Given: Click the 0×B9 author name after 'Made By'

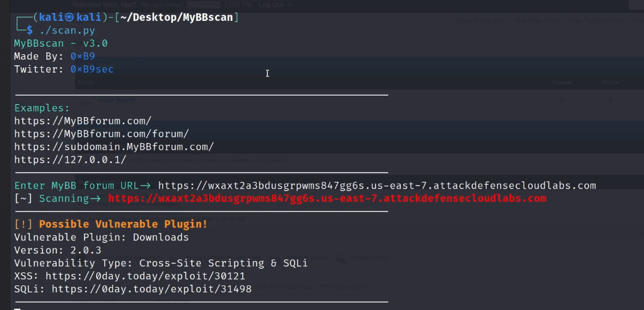Looking at the screenshot, I should 83,56.
